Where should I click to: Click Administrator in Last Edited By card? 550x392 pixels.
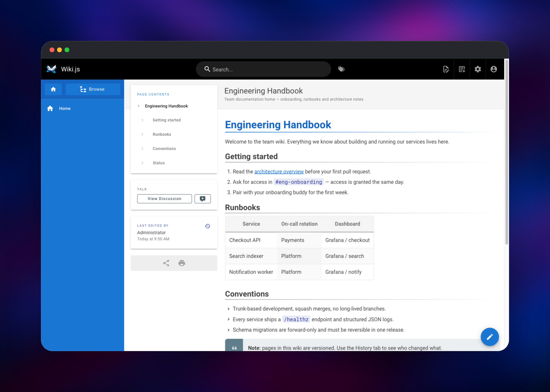point(151,233)
